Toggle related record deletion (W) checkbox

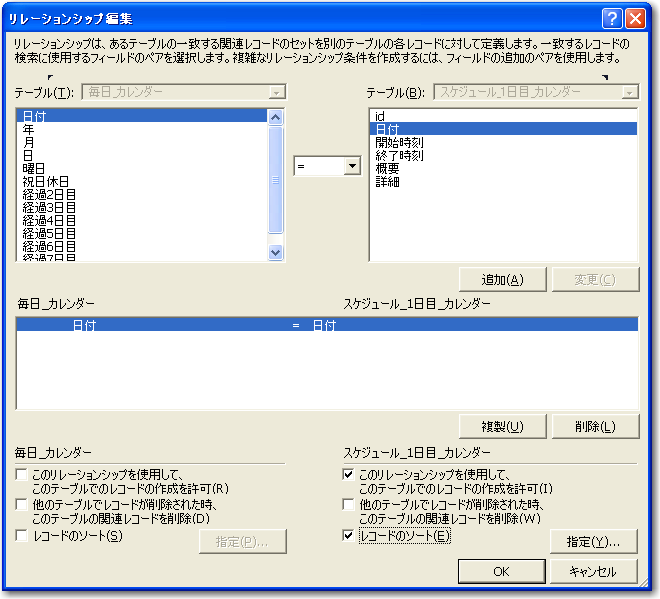(x=348, y=505)
